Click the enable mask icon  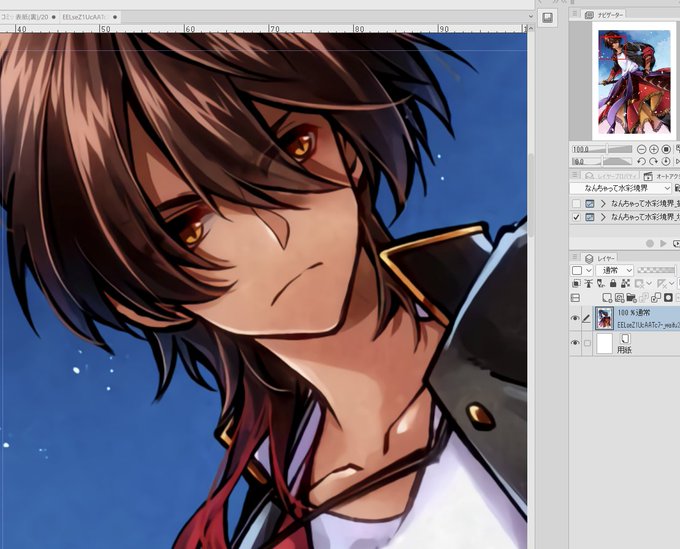639,284
